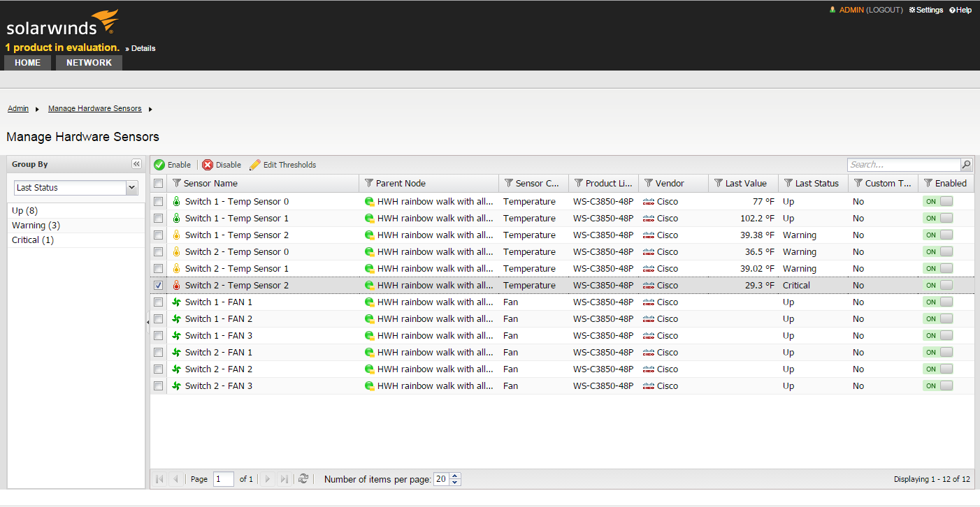Click the refresh icon in paging bar
The height and width of the screenshot is (507, 980).
tap(303, 479)
